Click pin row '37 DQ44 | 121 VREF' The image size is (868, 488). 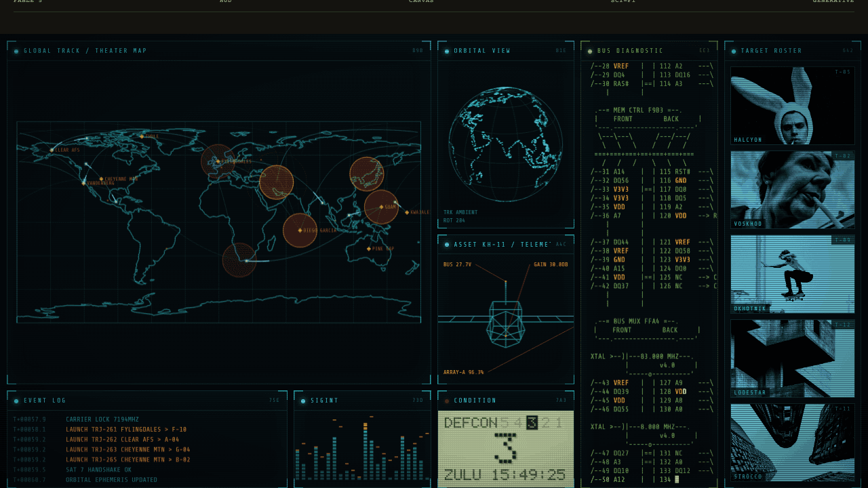(652, 243)
